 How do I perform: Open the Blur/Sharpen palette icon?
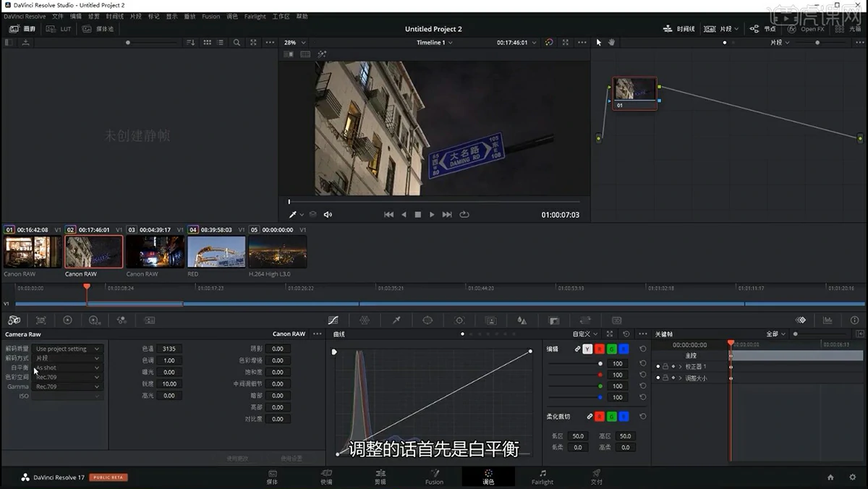pyautogui.click(x=522, y=320)
